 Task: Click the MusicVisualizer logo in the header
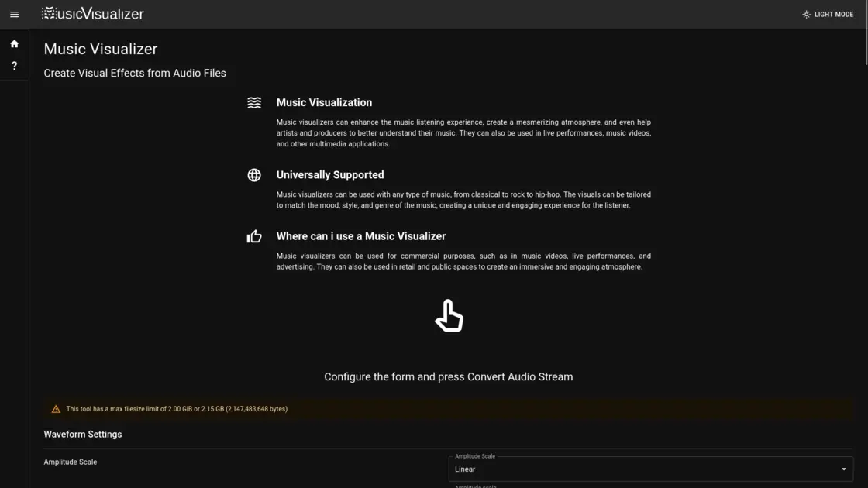(92, 13)
